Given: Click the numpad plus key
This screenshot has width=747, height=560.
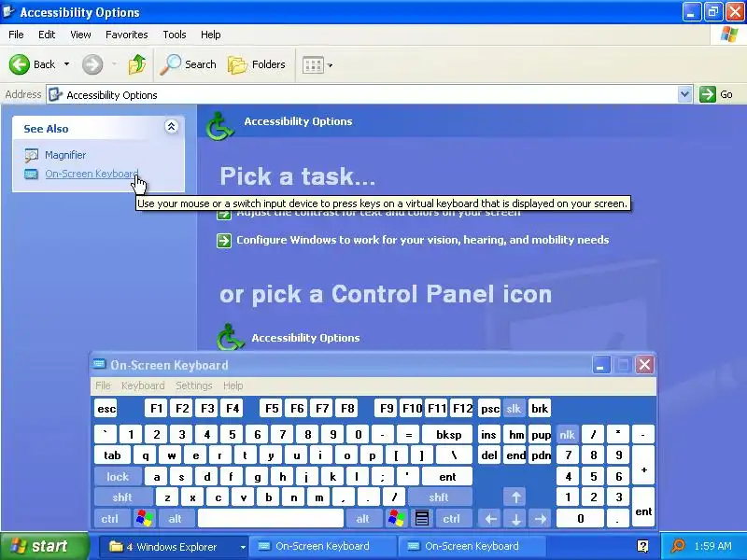Looking at the screenshot, I should click(643, 465).
